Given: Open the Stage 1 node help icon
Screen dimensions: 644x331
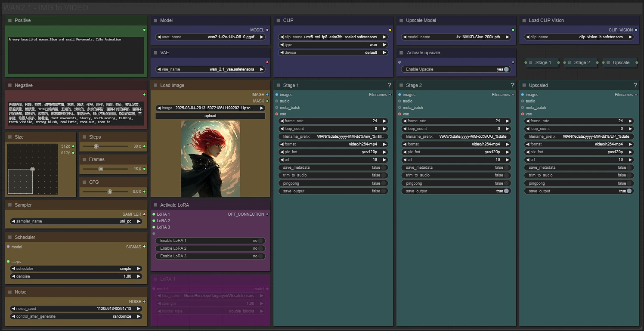Looking at the screenshot, I should 389,85.
